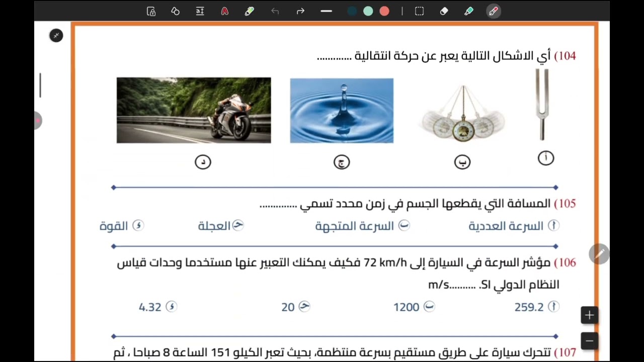This screenshot has height=362, width=644.
Task: Click question number 105 text
Action: (x=565, y=204)
